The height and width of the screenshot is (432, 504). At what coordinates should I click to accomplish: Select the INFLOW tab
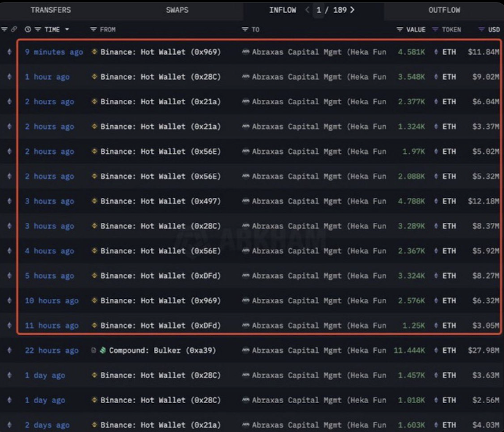click(283, 10)
